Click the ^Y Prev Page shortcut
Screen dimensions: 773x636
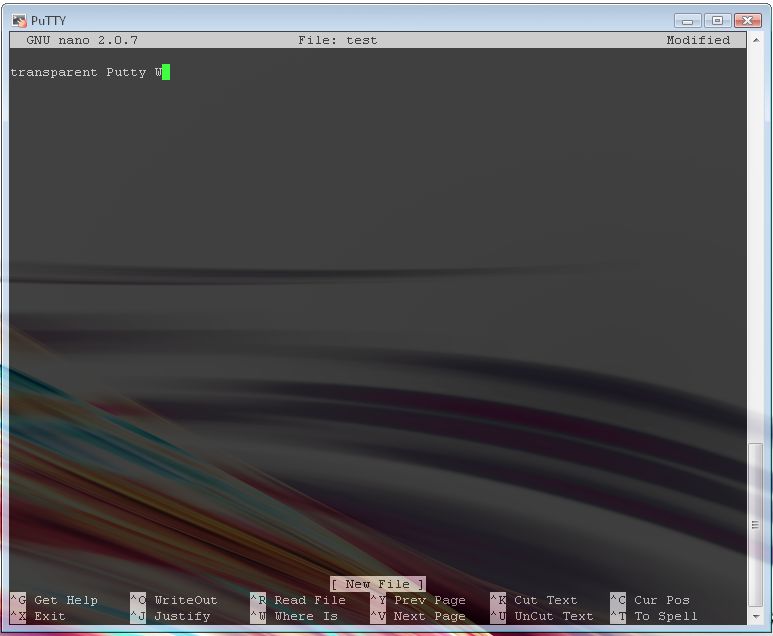click(418, 600)
